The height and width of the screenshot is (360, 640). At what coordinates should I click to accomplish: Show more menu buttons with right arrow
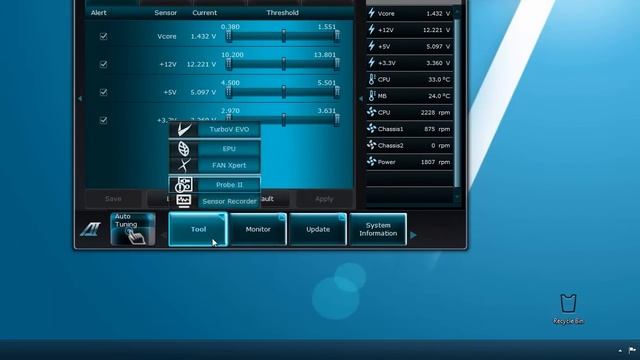(x=413, y=235)
